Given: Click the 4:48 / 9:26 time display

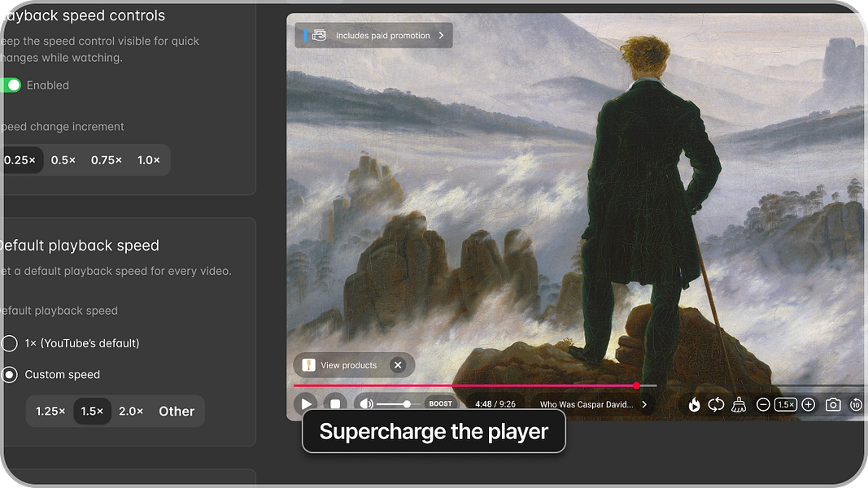Looking at the screenshot, I should (x=495, y=404).
